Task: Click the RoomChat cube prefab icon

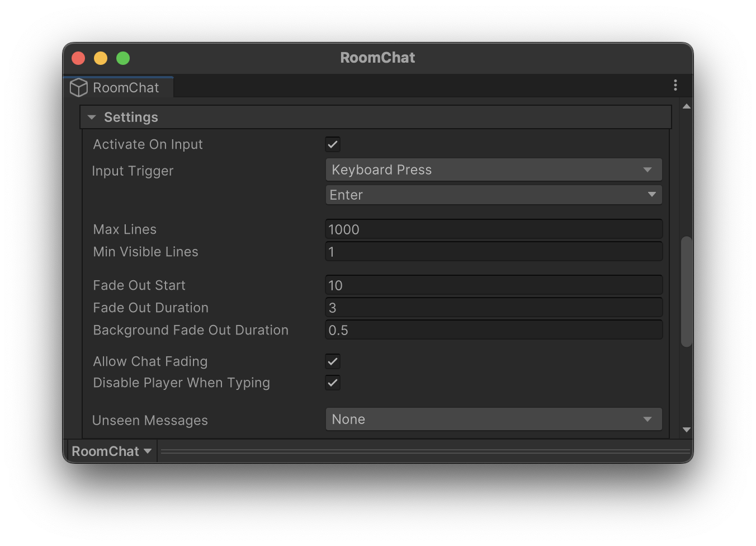Action: tap(79, 87)
